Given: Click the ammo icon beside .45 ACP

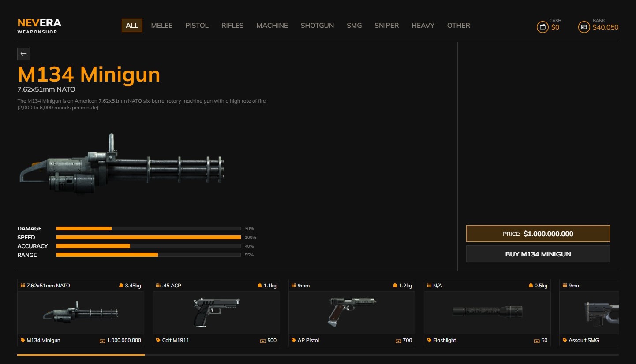Looking at the screenshot, I should click(158, 286).
